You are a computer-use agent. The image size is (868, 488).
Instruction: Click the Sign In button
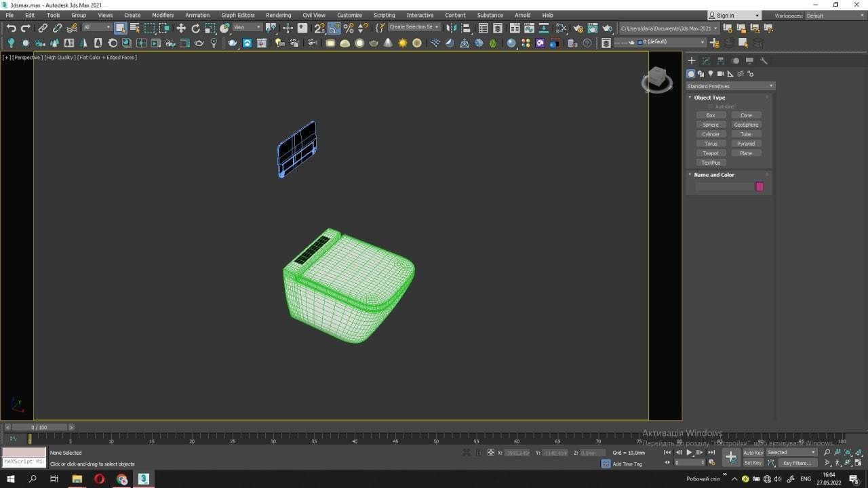coord(734,16)
